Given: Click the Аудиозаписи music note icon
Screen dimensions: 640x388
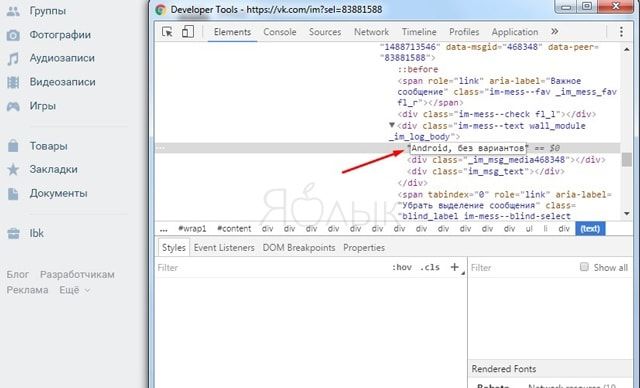Looking at the screenshot, I should pyautogui.click(x=13, y=58).
